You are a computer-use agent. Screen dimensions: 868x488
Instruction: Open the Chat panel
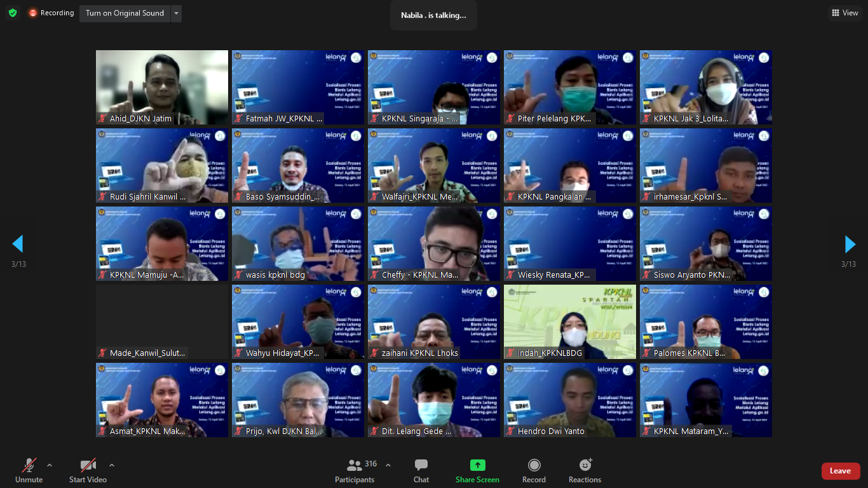[x=421, y=471]
